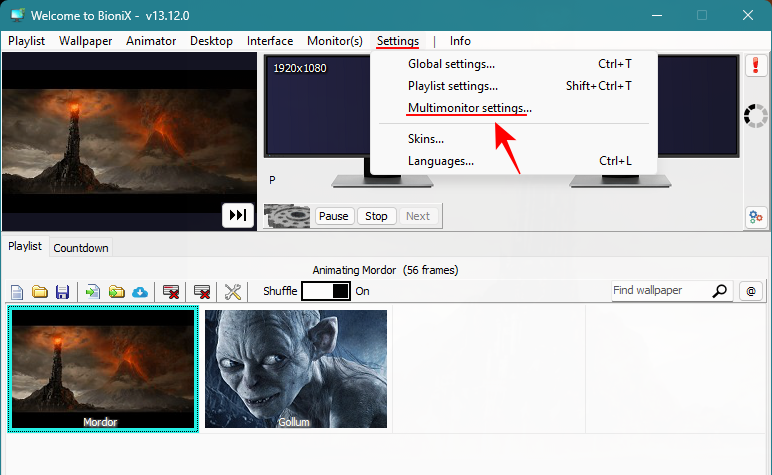Click the new playlist icon
Screen dimensions: 772x475
(x=17, y=292)
